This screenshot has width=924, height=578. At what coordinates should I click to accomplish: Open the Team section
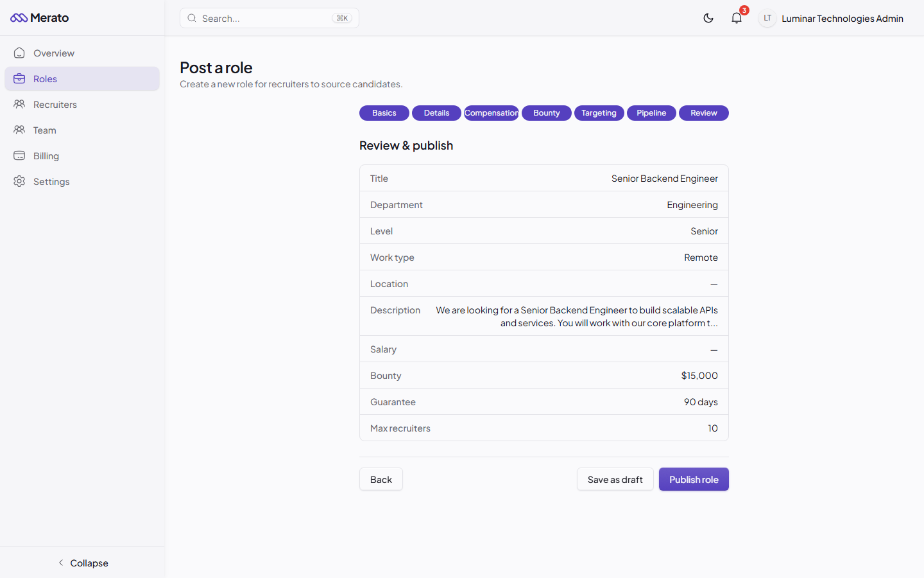(x=45, y=130)
